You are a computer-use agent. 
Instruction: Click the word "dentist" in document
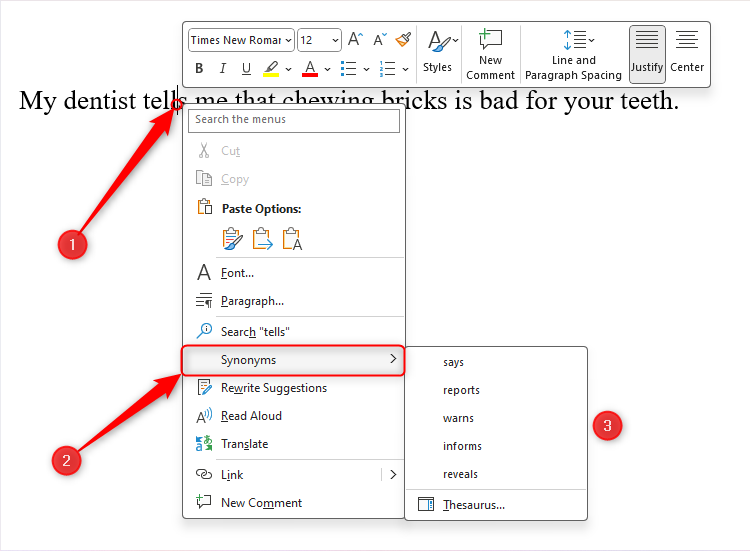point(100,101)
